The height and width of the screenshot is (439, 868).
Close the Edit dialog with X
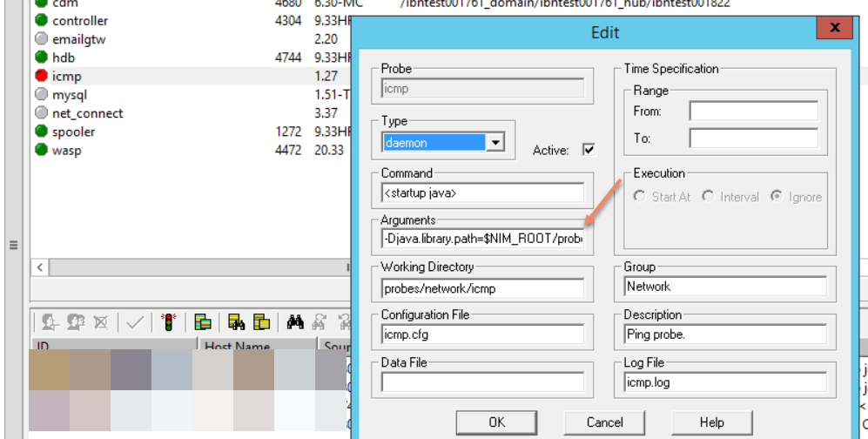tap(835, 27)
